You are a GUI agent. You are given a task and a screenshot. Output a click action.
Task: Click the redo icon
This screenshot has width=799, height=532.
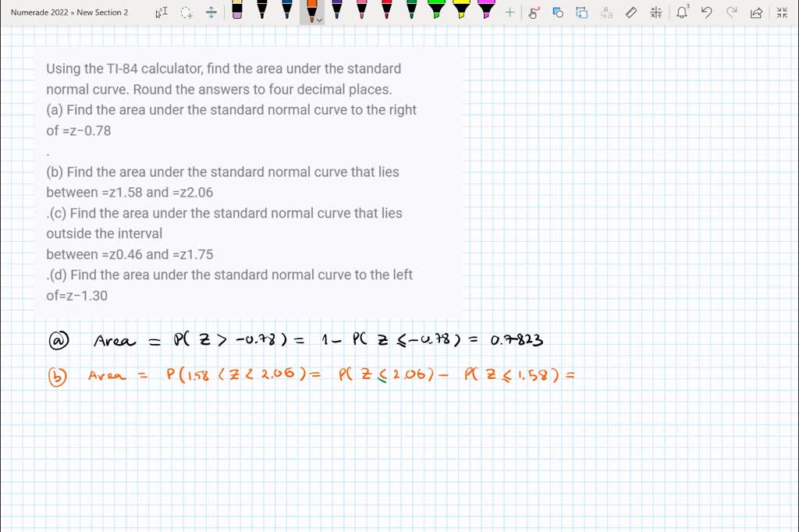[x=731, y=12]
